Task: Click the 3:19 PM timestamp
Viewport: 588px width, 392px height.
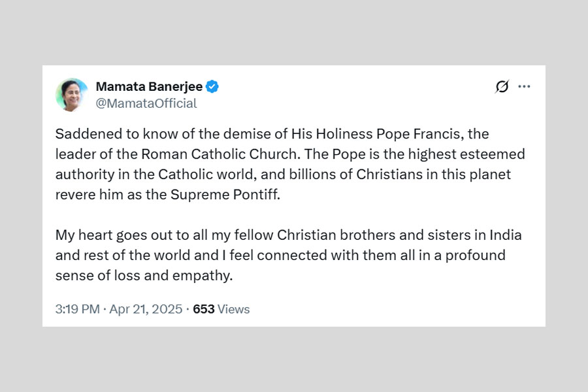Action: [x=77, y=309]
